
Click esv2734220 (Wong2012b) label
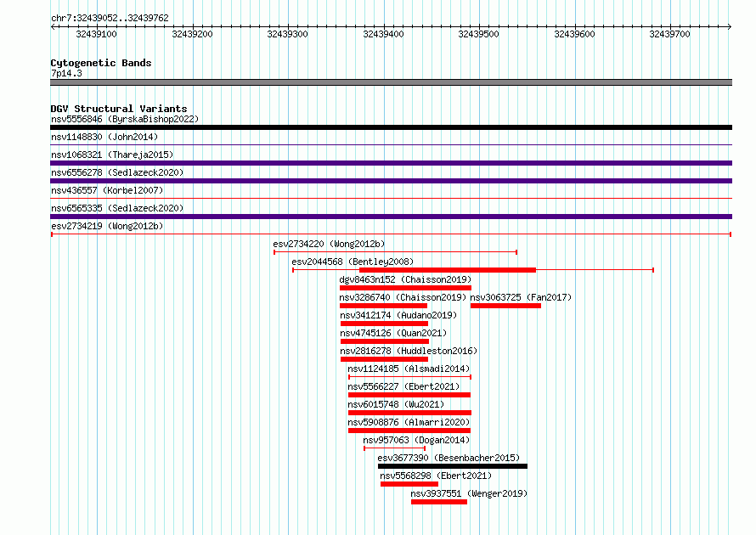[329, 244]
